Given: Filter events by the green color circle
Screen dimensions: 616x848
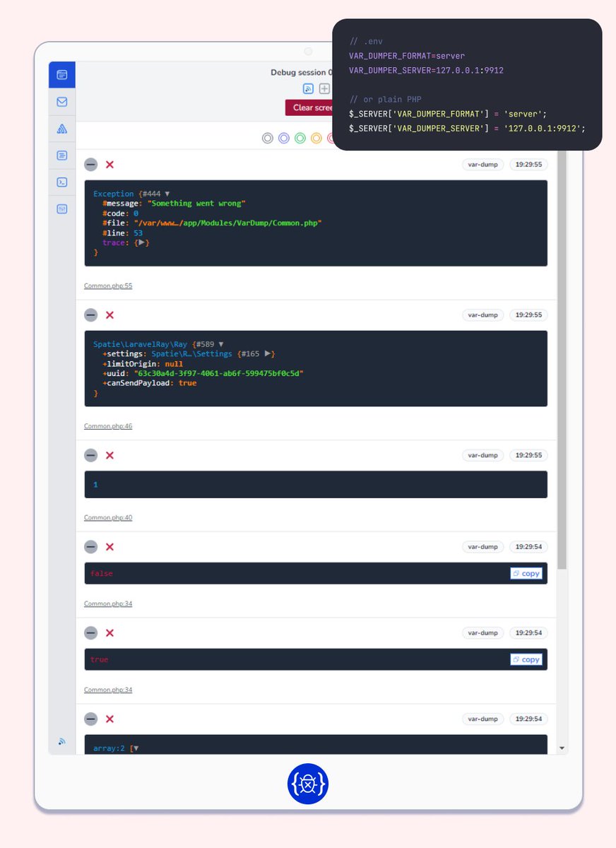Looking at the screenshot, I should tap(300, 139).
